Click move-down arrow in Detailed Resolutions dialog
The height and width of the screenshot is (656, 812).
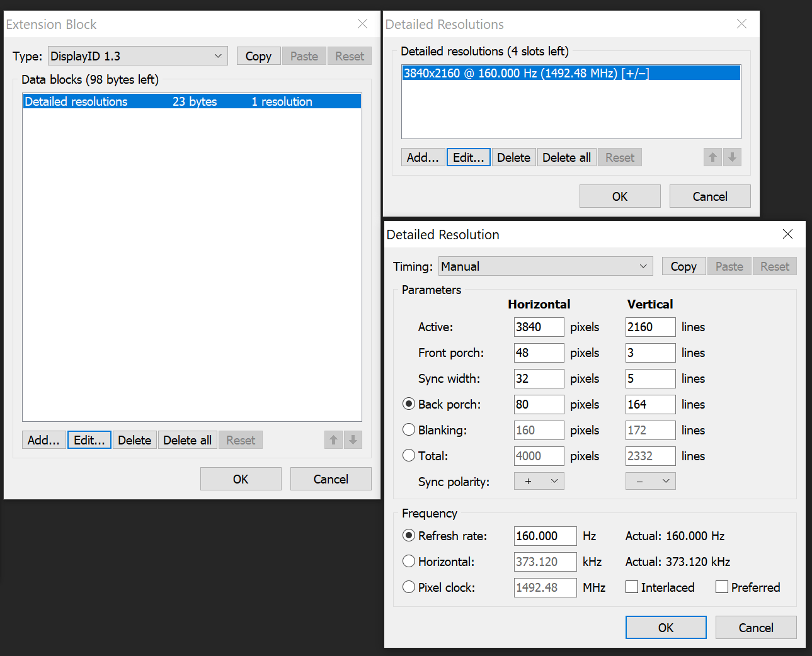pos(732,157)
